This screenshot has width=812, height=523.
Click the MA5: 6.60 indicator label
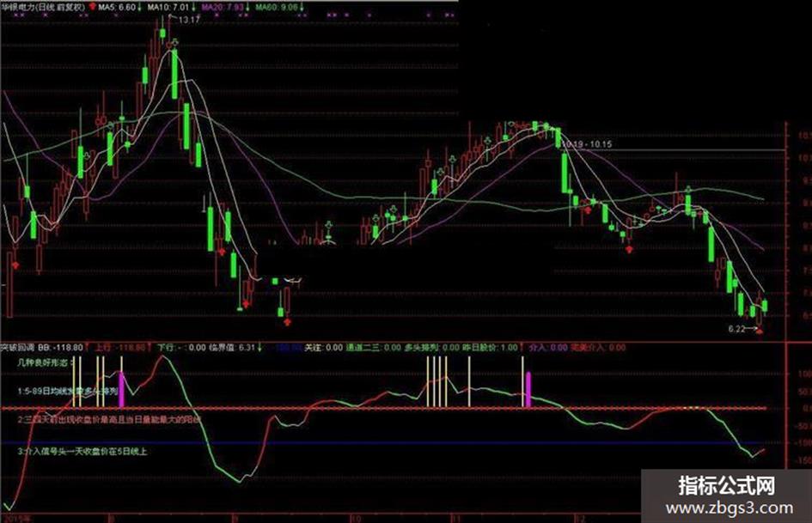[117, 7]
